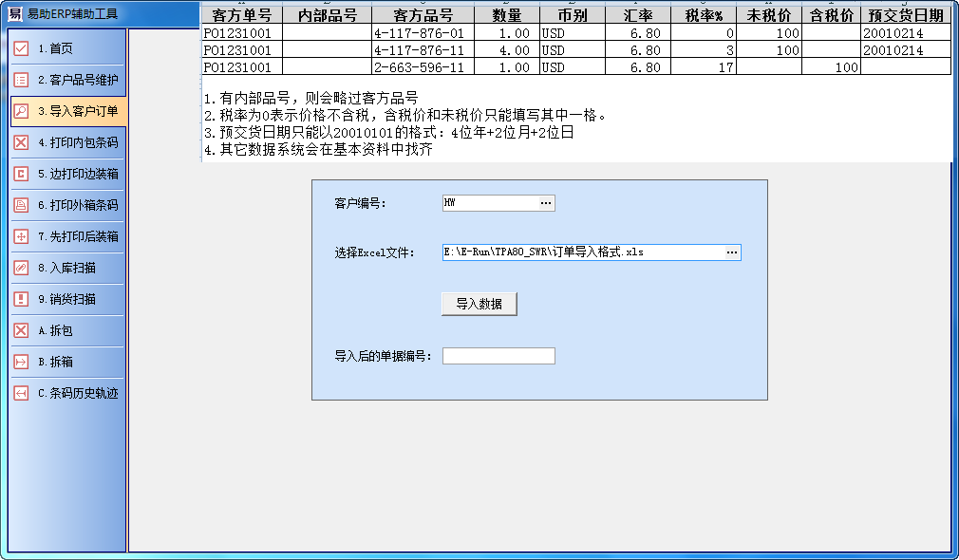This screenshot has width=959, height=560.
Task: Click the arrow icon beside B.拆箱
Action: point(21,362)
